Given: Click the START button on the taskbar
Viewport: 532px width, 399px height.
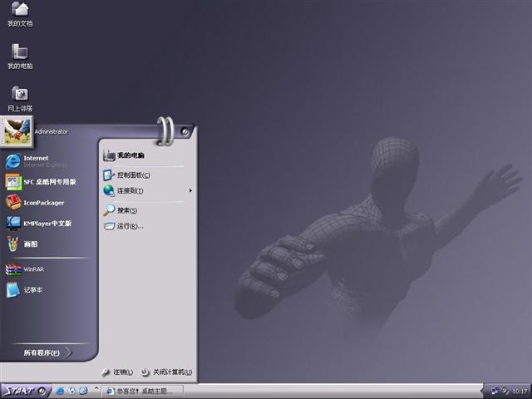Looking at the screenshot, I should click(x=23, y=391).
